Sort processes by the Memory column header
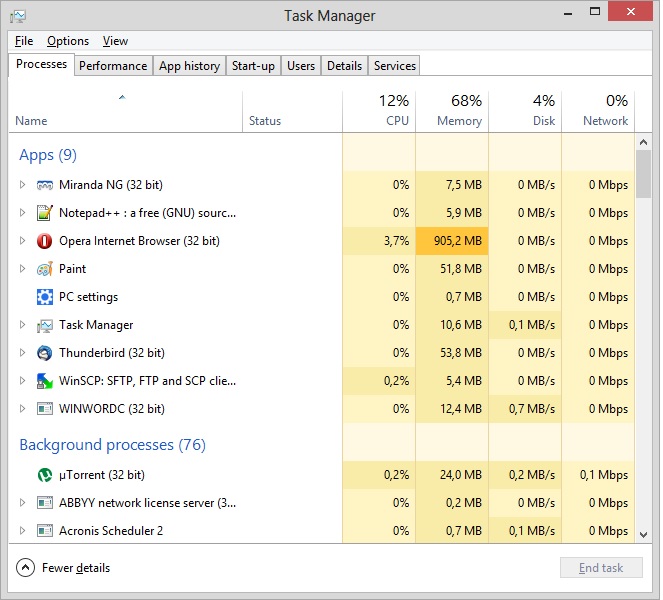 click(452, 111)
